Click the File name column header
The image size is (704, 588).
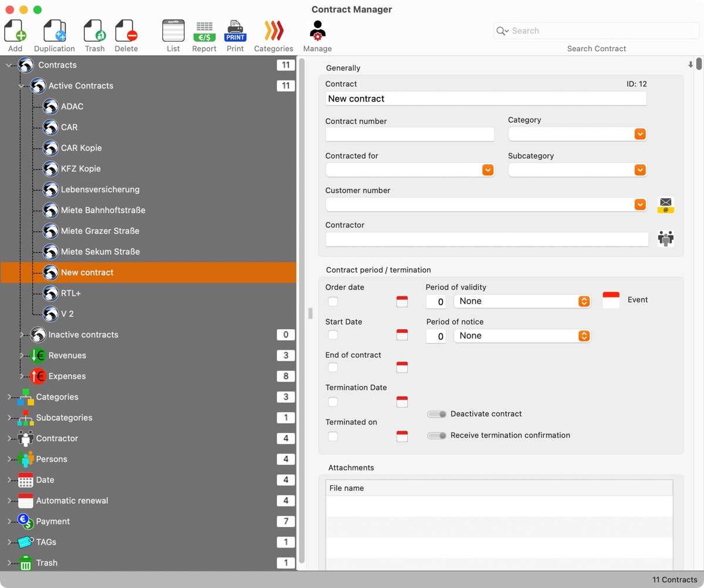[499, 488]
